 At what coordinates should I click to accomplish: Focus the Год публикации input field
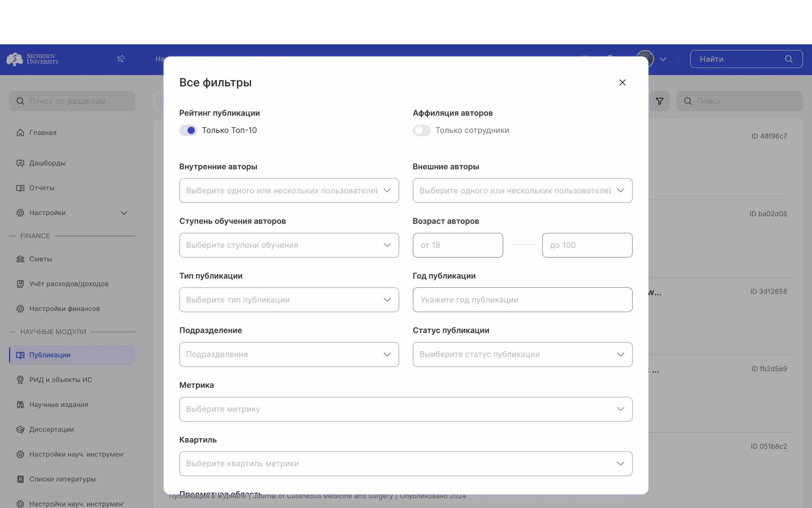click(x=522, y=300)
